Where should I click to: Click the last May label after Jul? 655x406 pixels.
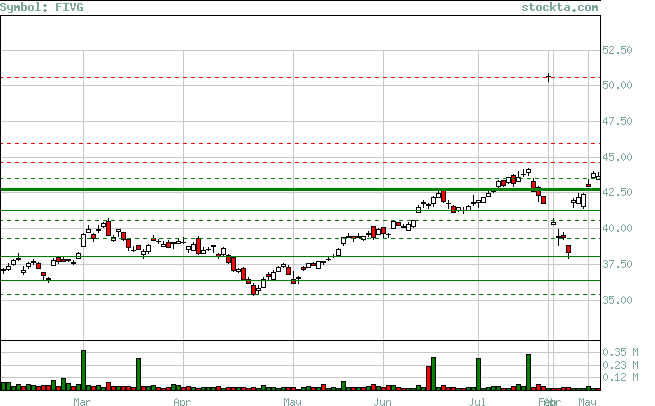tap(587, 402)
